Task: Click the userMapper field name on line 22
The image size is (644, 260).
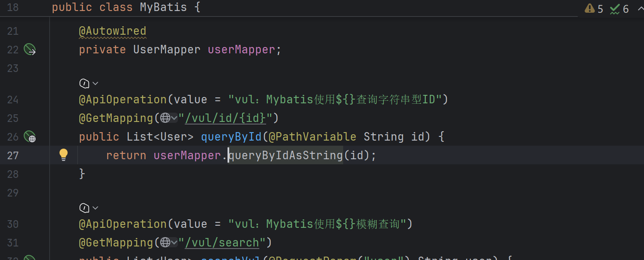Action: [x=241, y=50]
